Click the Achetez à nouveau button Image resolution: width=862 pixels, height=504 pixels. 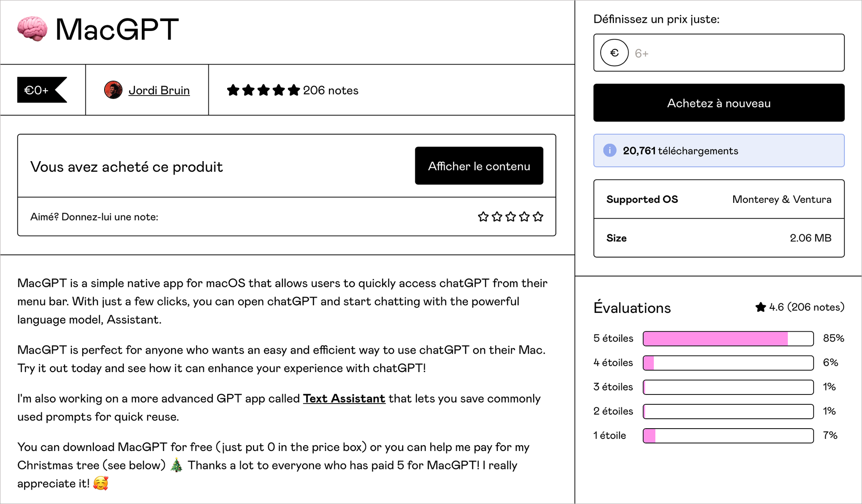pyautogui.click(x=719, y=103)
